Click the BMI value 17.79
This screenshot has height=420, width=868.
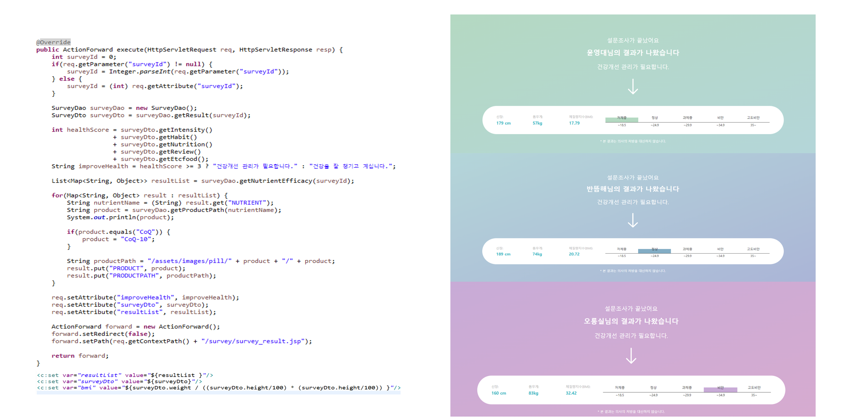pos(574,123)
